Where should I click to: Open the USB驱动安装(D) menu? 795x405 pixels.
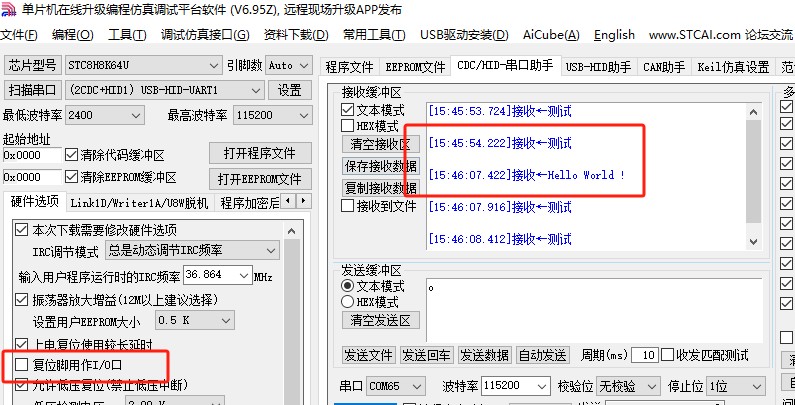click(x=464, y=35)
